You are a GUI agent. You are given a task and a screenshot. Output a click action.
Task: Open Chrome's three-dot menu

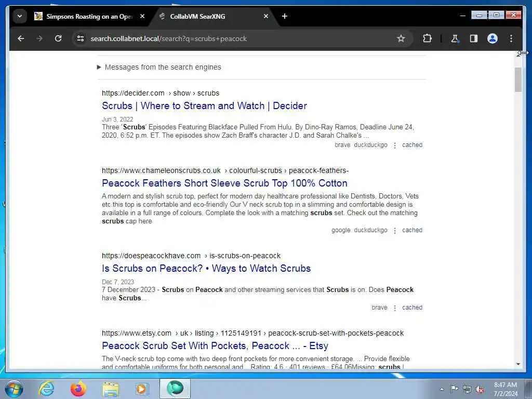511,38
